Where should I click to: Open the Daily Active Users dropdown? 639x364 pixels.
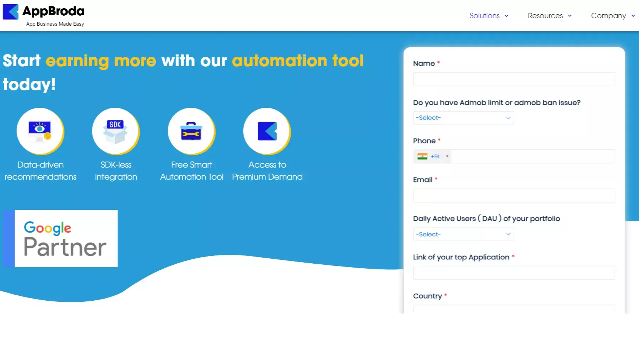[463, 234]
